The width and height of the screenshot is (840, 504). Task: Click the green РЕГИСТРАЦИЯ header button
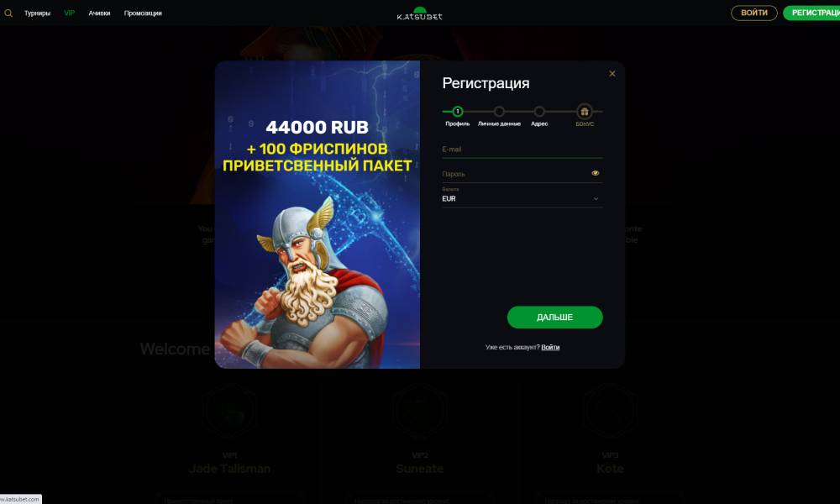tap(811, 13)
